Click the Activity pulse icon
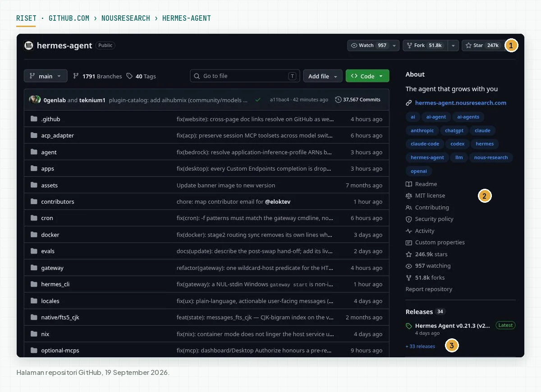 [409, 231]
